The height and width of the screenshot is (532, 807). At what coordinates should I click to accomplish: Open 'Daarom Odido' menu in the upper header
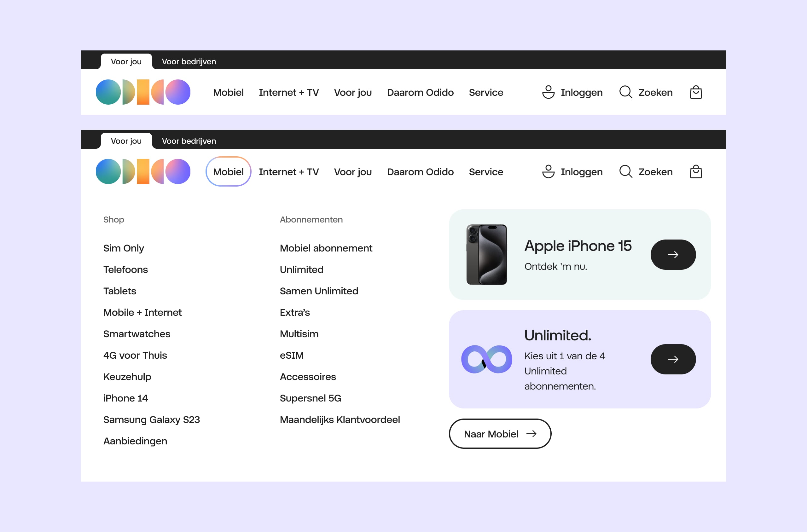(x=420, y=92)
